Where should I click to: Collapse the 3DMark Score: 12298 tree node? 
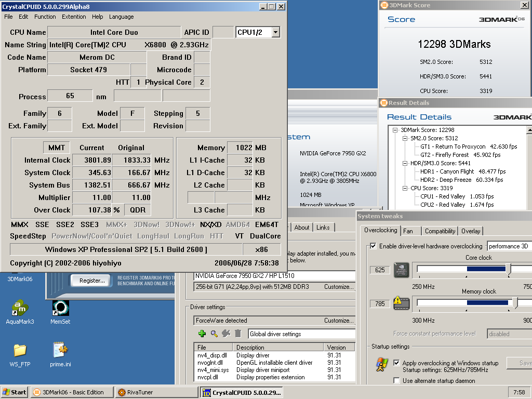(x=395, y=130)
